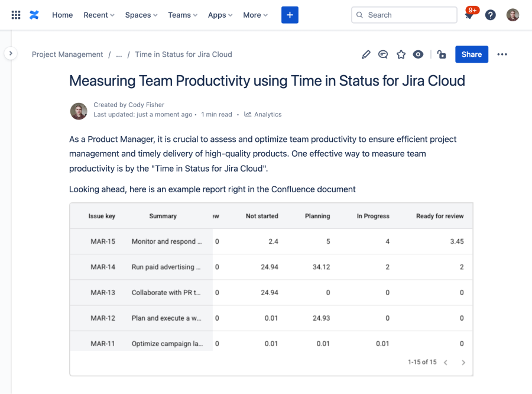Go to next page of report table
Image resolution: width=532 pixels, height=394 pixels.
tap(463, 362)
